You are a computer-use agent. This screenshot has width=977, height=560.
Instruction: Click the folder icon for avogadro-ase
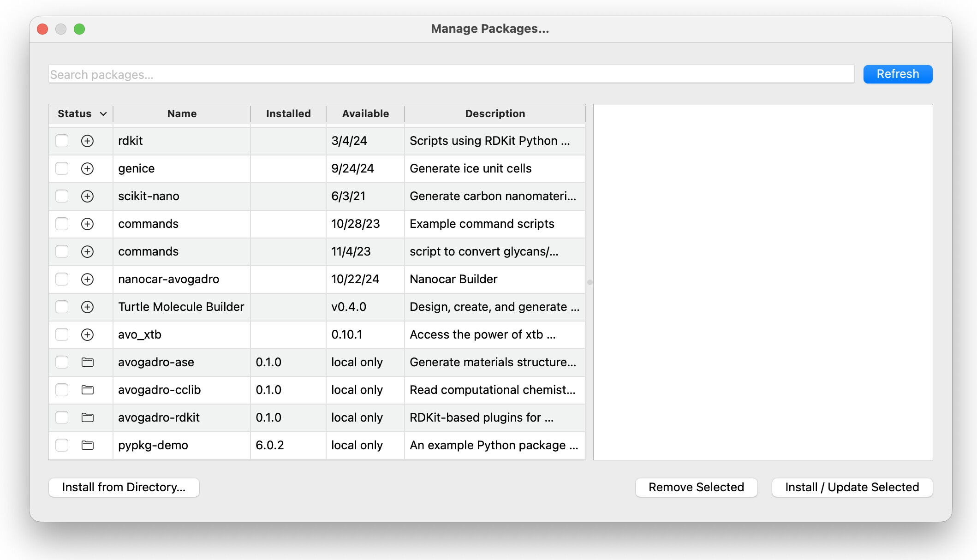[x=87, y=362]
